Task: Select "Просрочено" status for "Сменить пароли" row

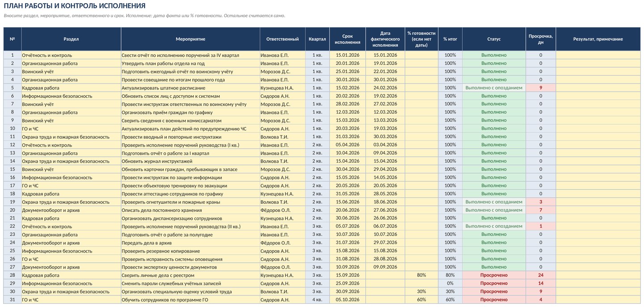Action: pyautogui.click(x=494, y=283)
